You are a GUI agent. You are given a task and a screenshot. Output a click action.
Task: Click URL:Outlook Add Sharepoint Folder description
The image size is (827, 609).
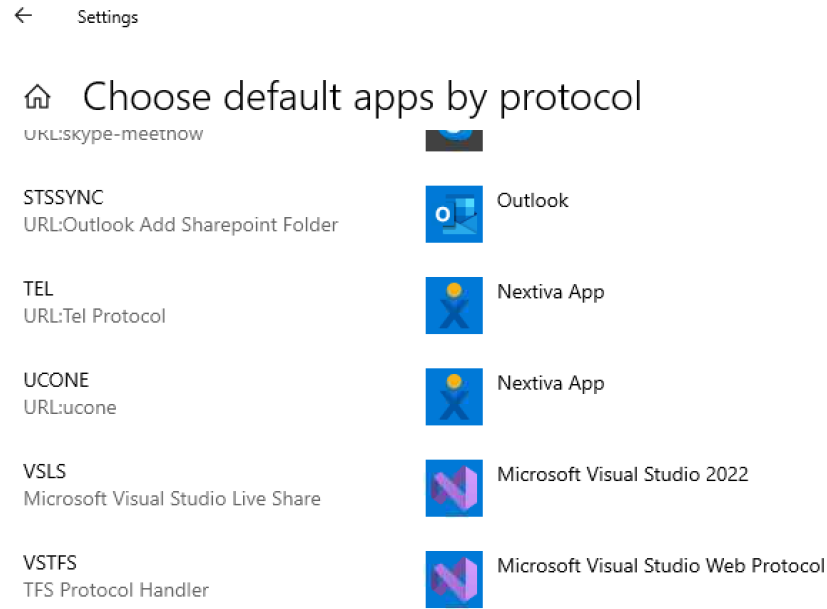pyautogui.click(x=181, y=225)
